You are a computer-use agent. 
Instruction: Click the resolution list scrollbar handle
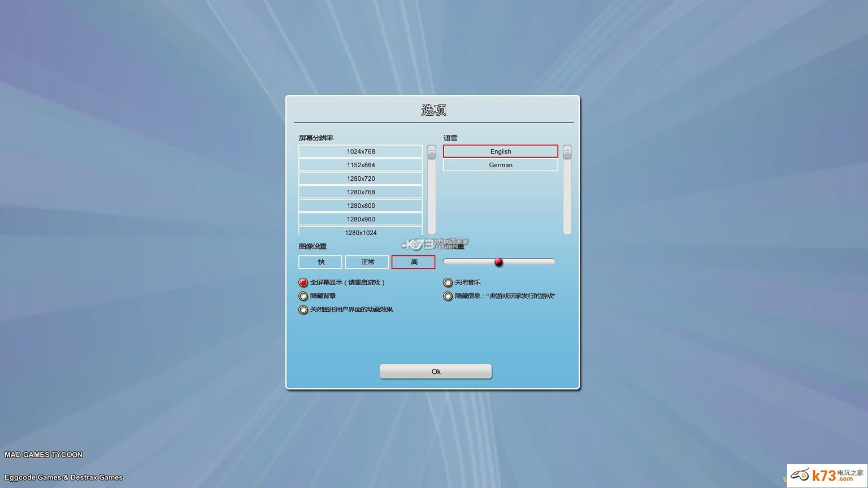(432, 152)
